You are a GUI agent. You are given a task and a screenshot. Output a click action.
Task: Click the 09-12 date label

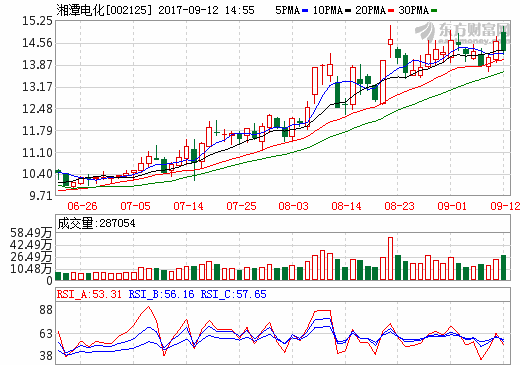[505, 206]
